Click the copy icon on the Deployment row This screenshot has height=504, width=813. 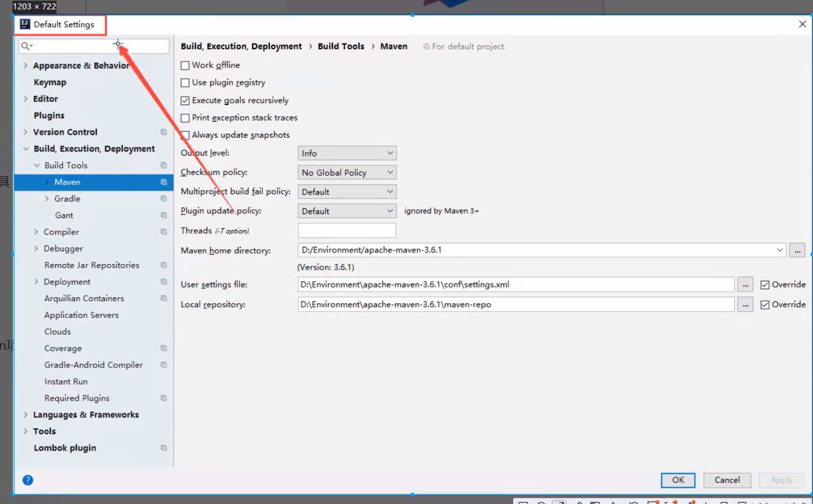point(164,282)
